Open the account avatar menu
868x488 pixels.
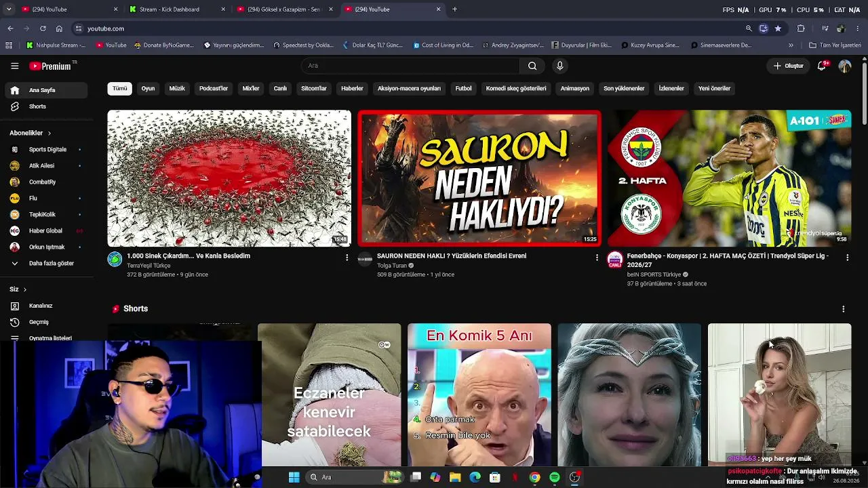845,66
